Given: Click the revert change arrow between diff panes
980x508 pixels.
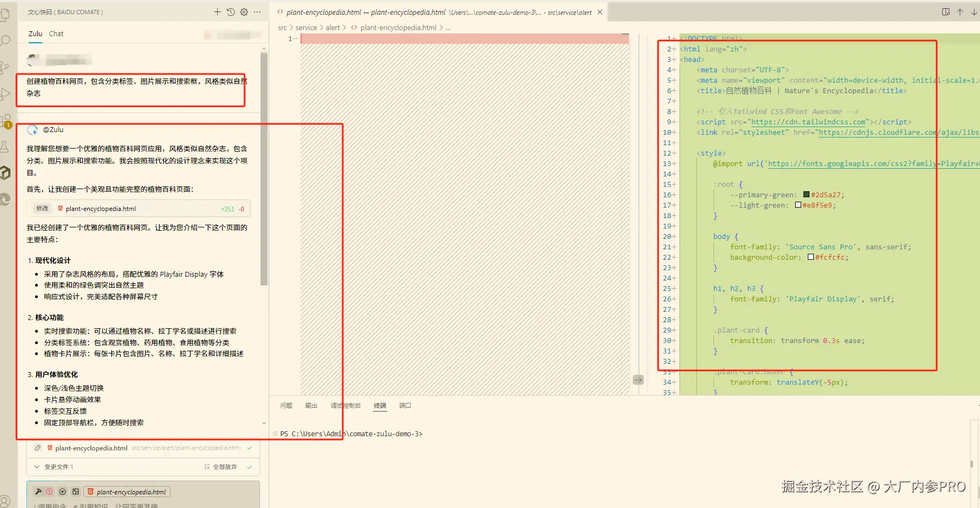Looking at the screenshot, I should (x=638, y=380).
